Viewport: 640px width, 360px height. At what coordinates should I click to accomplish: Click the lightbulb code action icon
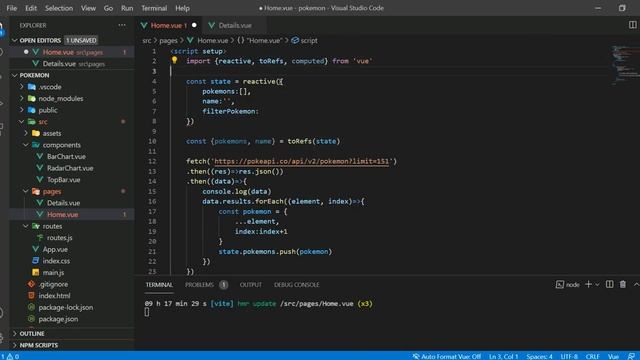(174, 60)
